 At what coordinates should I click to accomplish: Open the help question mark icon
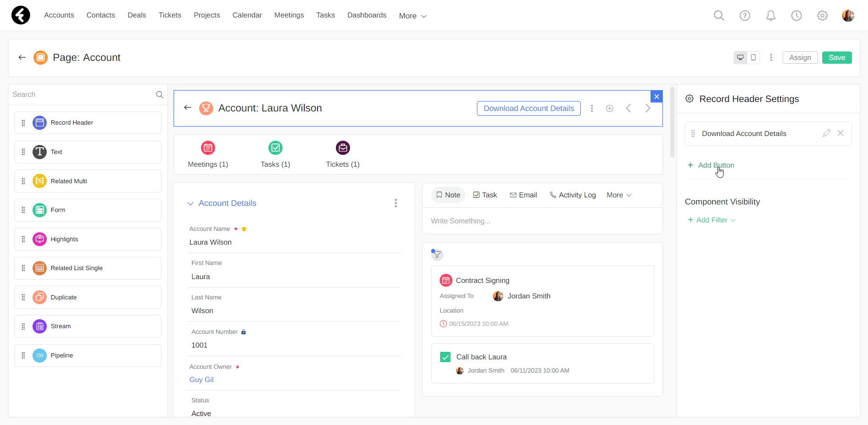tap(745, 16)
